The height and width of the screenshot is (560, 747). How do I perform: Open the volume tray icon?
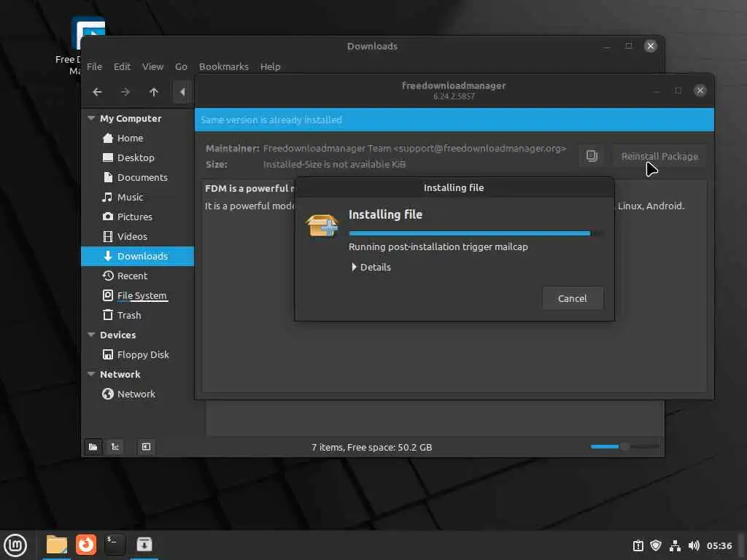pos(694,545)
